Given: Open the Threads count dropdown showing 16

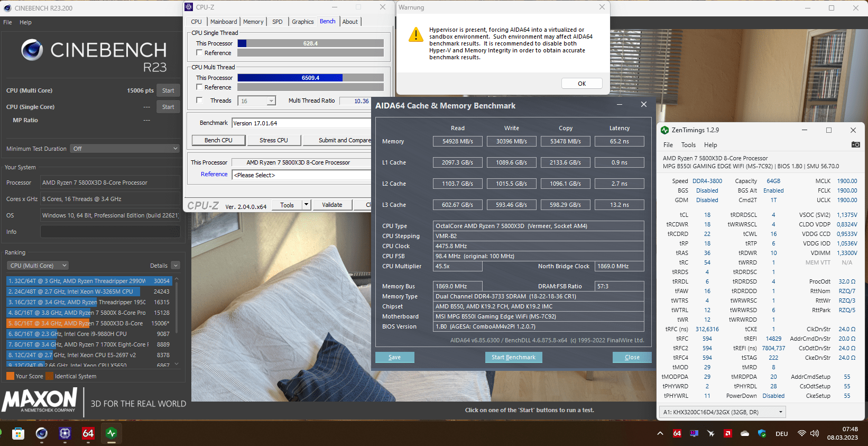Looking at the screenshot, I should point(257,101).
